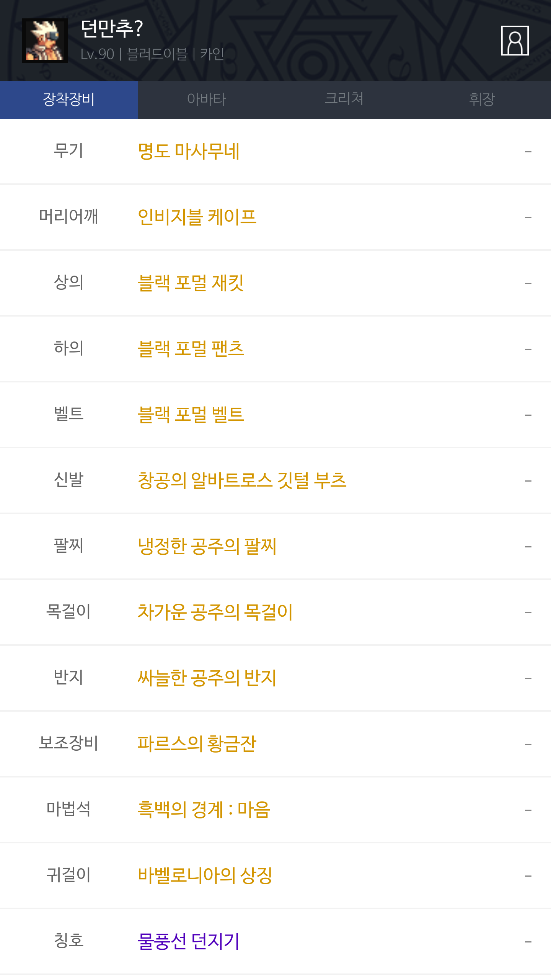Click the character profile icon in header
Screen dimensions: 551x980
tap(515, 41)
